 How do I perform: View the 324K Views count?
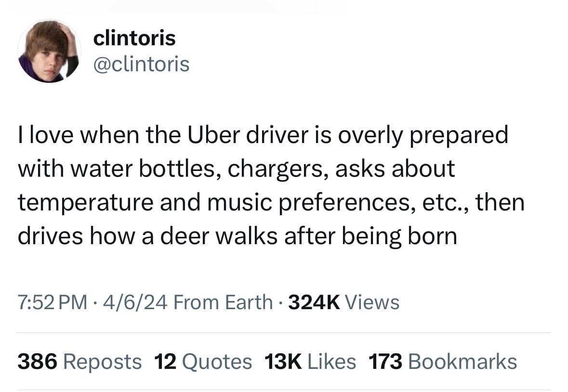click(343, 302)
